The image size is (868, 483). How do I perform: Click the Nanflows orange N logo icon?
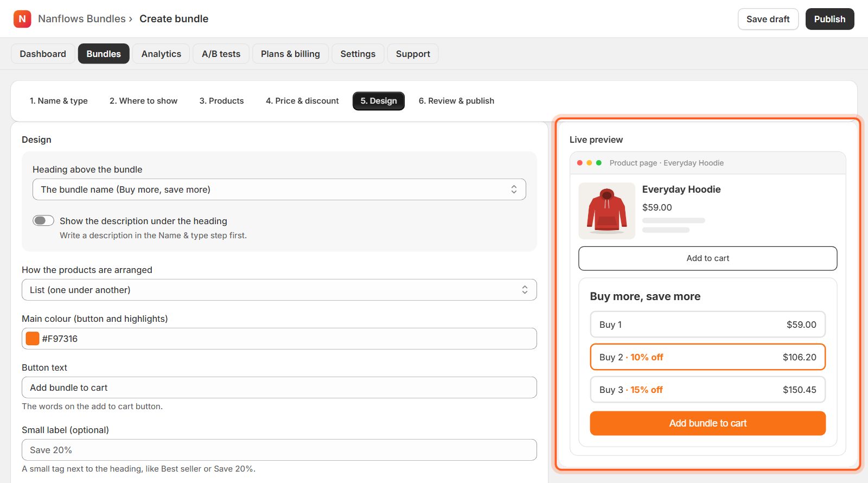tap(22, 19)
